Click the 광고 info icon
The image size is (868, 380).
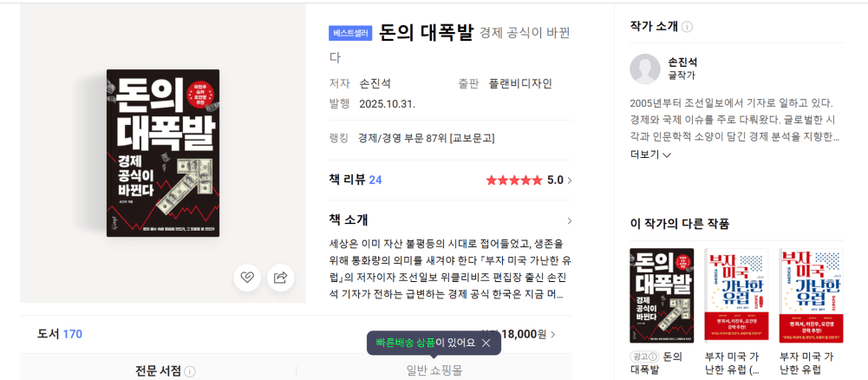pyautogui.click(x=652, y=357)
